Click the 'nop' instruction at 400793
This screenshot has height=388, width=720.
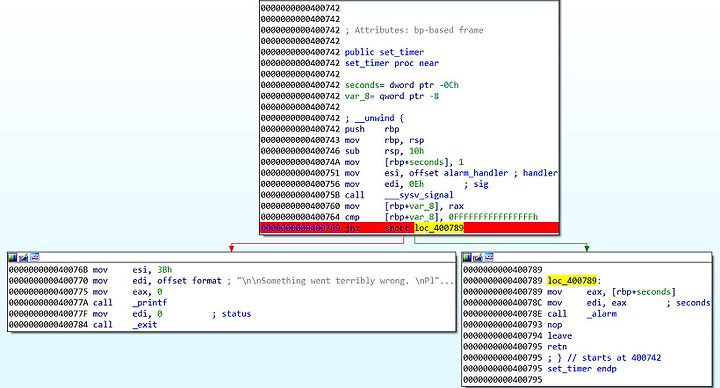pos(555,325)
